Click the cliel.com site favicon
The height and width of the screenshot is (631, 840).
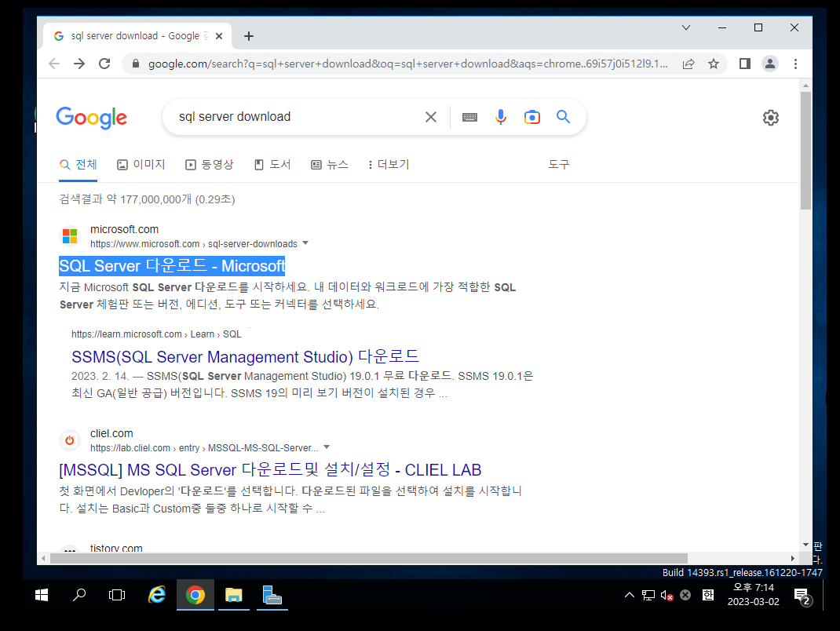click(x=70, y=440)
